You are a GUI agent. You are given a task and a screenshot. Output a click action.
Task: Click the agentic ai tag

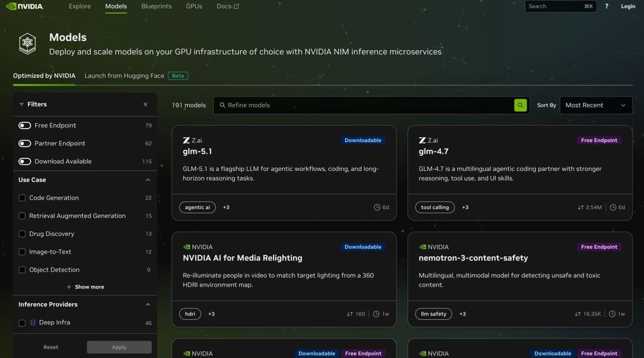point(197,207)
